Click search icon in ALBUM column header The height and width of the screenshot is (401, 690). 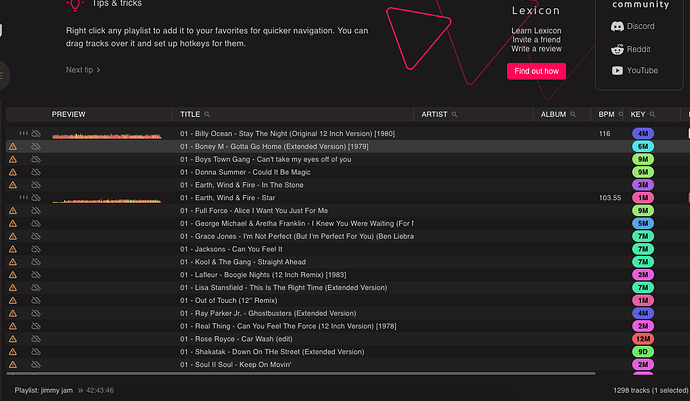click(x=571, y=115)
